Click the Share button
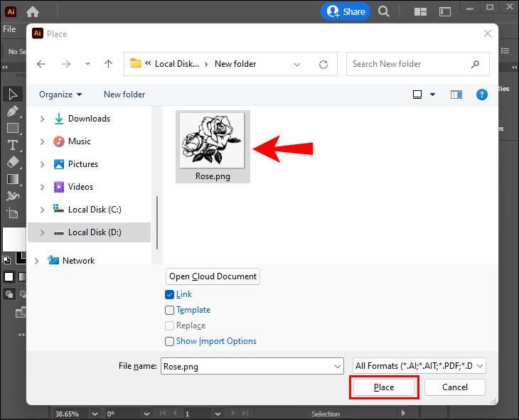 346,11
